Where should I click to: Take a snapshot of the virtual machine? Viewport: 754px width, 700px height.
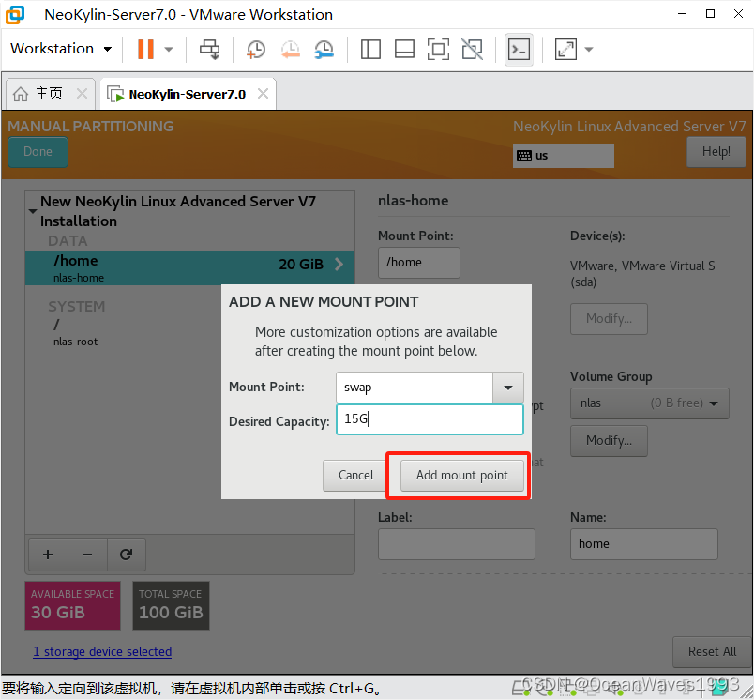pyautogui.click(x=256, y=49)
